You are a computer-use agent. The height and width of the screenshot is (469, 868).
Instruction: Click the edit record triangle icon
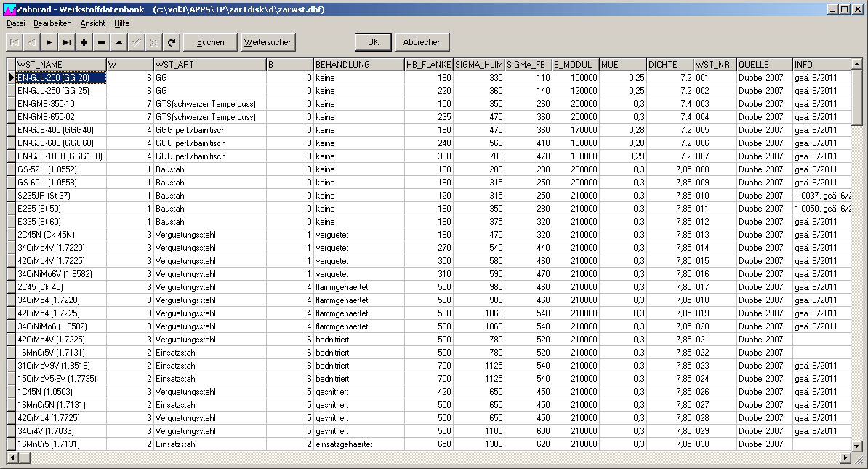pos(119,42)
